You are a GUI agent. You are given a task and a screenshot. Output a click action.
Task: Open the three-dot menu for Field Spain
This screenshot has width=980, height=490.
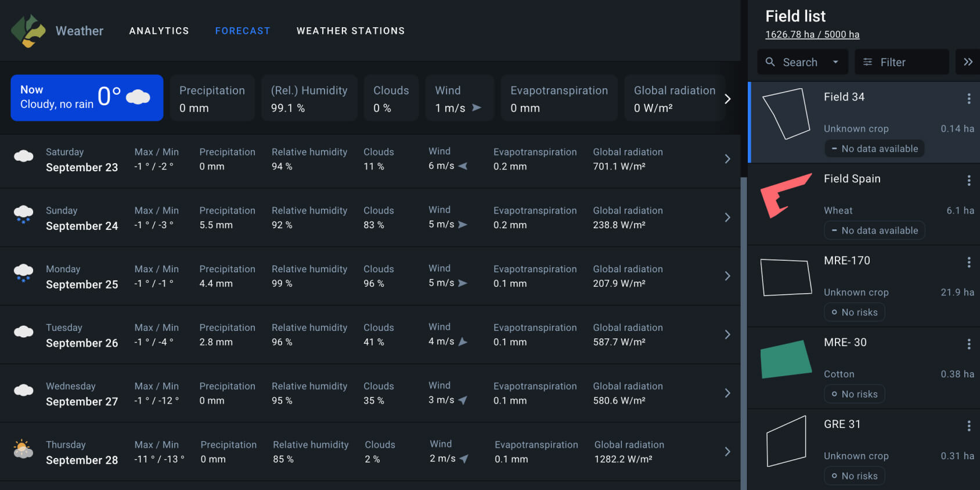(968, 181)
